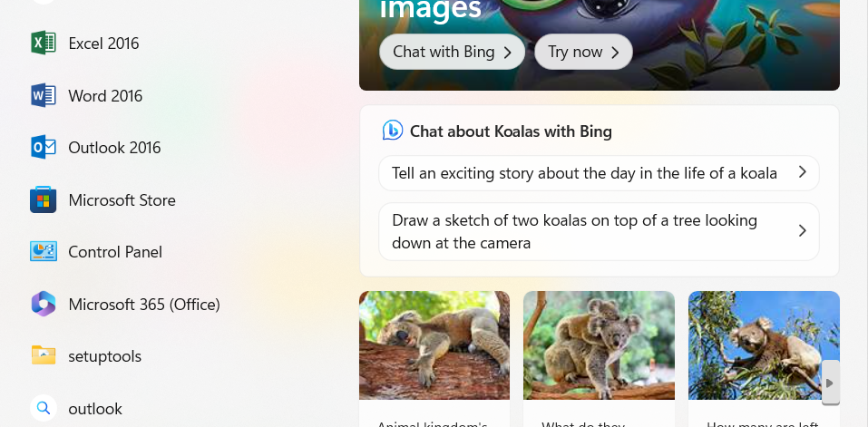Open the mother and baby koala thumbnail
868x427 pixels.
[599, 345]
